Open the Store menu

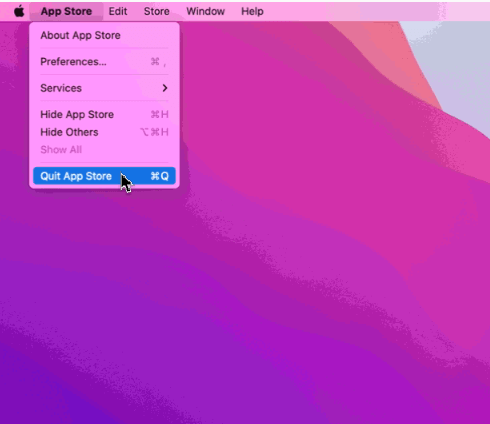point(156,11)
